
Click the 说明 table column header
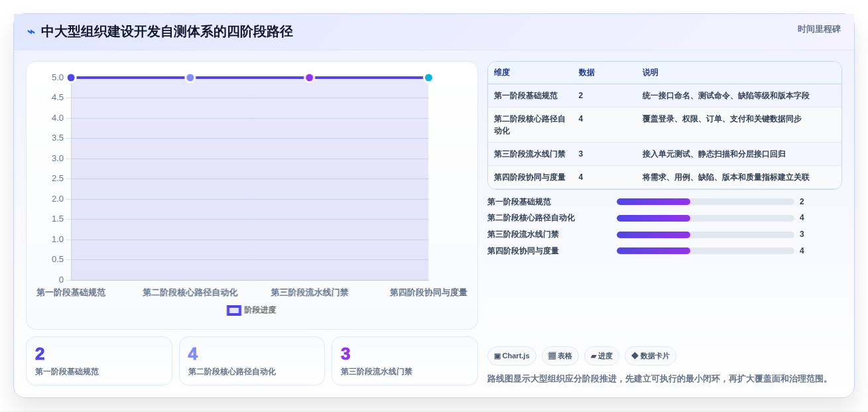[651, 73]
